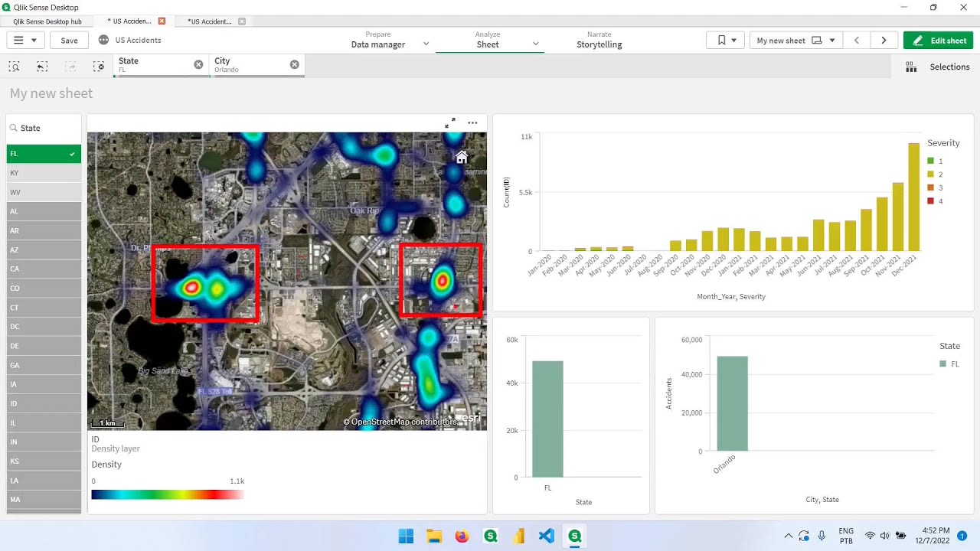Open the US Accidents app info icon
Image resolution: width=980 pixels, height=551 pixels.
click(104, 40)
